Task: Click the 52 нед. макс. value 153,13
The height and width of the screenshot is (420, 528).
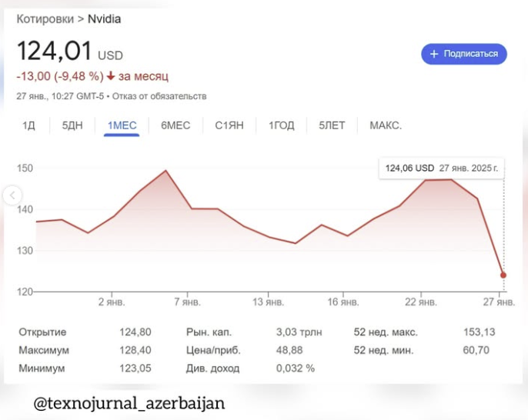Action: point(480,332)
